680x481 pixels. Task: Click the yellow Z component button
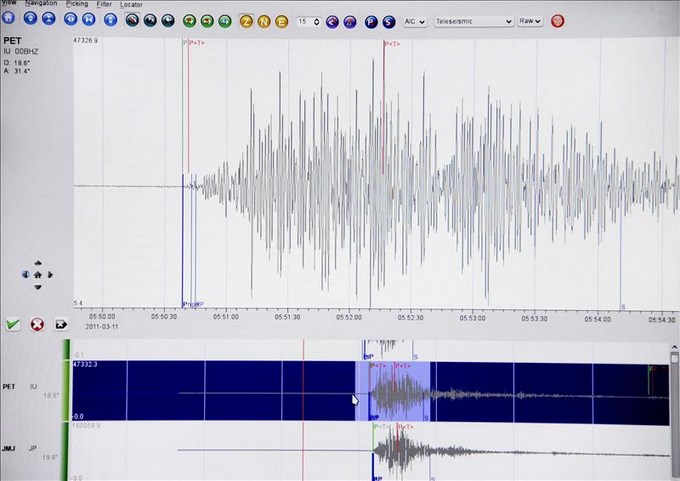point(247,20)
